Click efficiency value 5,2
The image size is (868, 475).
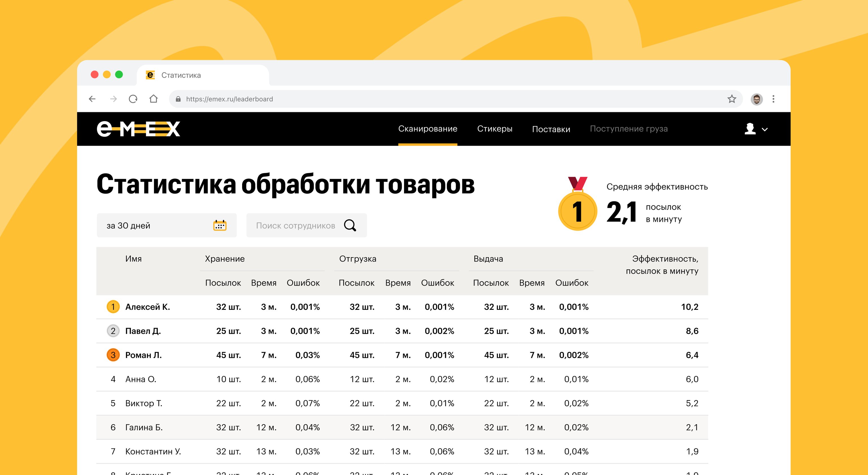[x=692, y=403]
